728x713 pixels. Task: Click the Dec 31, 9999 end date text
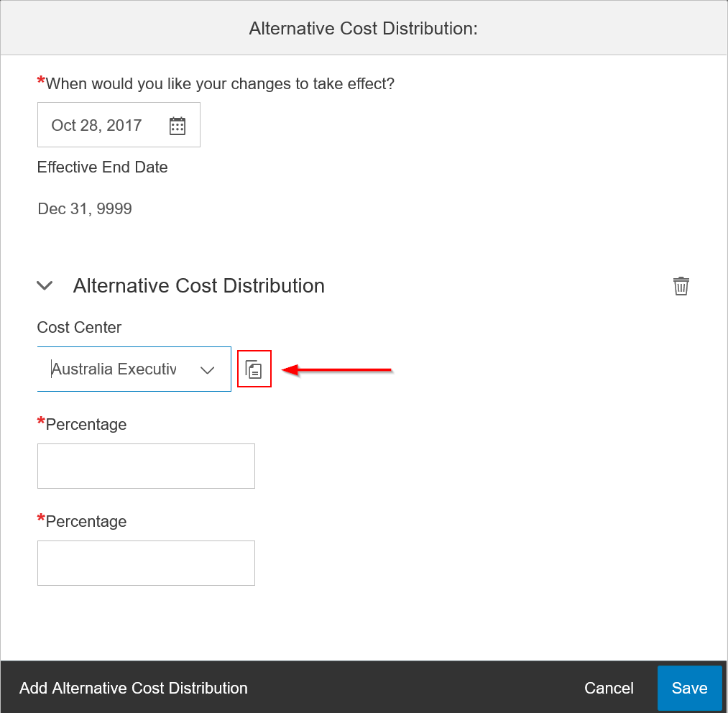(x=85, y=209)
